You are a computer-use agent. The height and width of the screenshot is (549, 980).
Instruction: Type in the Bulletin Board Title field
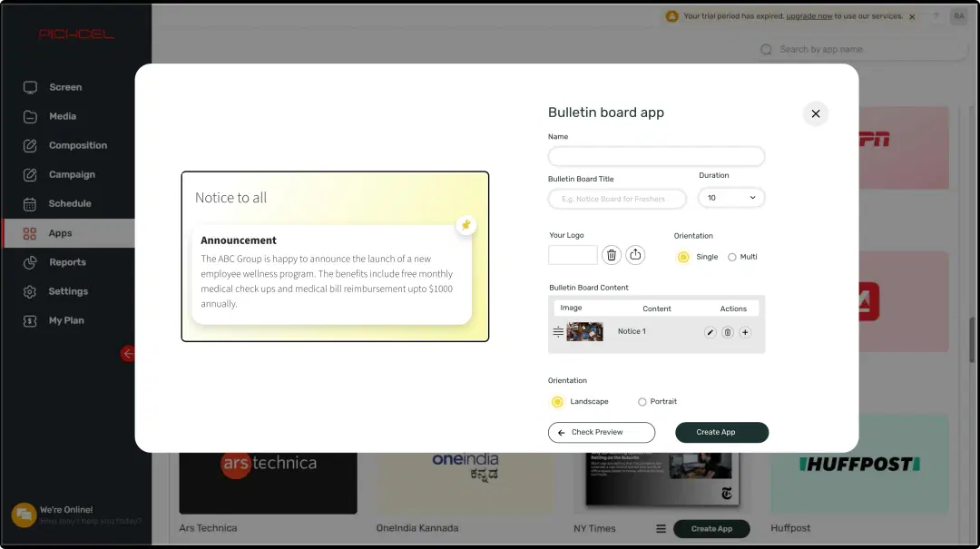click(617, 198)
